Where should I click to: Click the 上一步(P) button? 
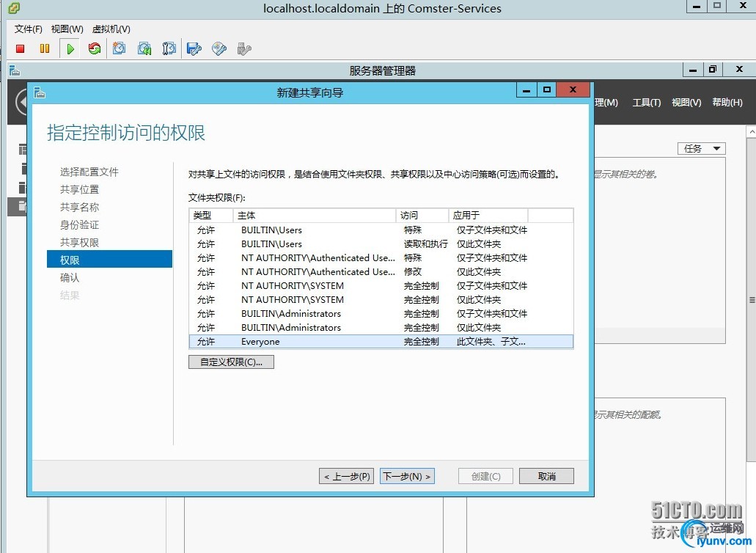[346, 476]
